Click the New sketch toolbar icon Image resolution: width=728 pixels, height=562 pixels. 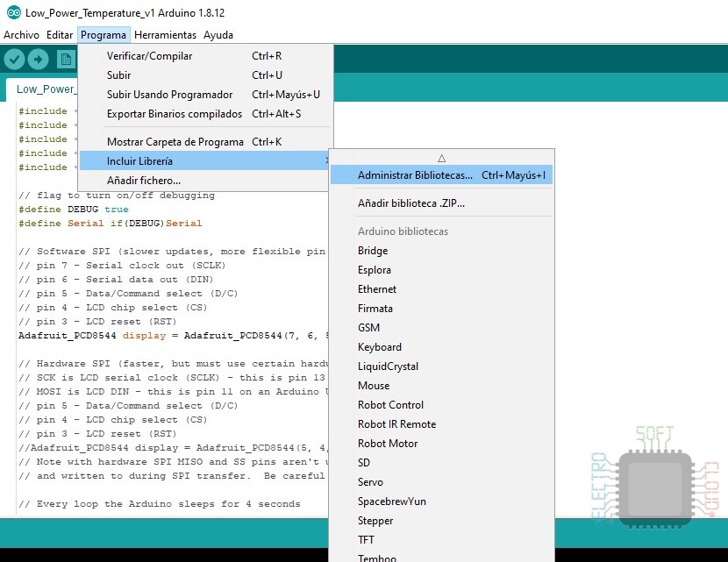coord(66,60)
